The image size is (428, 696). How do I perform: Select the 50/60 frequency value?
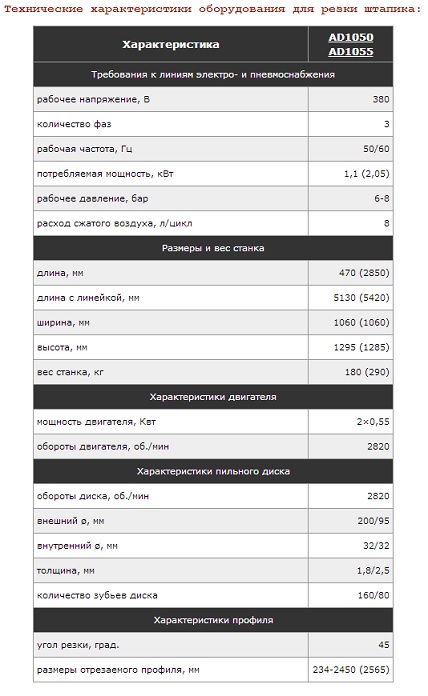tap(376, 149)
